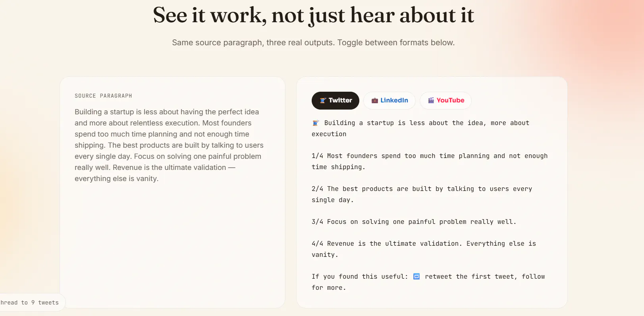This screenshot has width=644, height=316.
Task: Click source line "everything else is vanity."
Action: 116,179
